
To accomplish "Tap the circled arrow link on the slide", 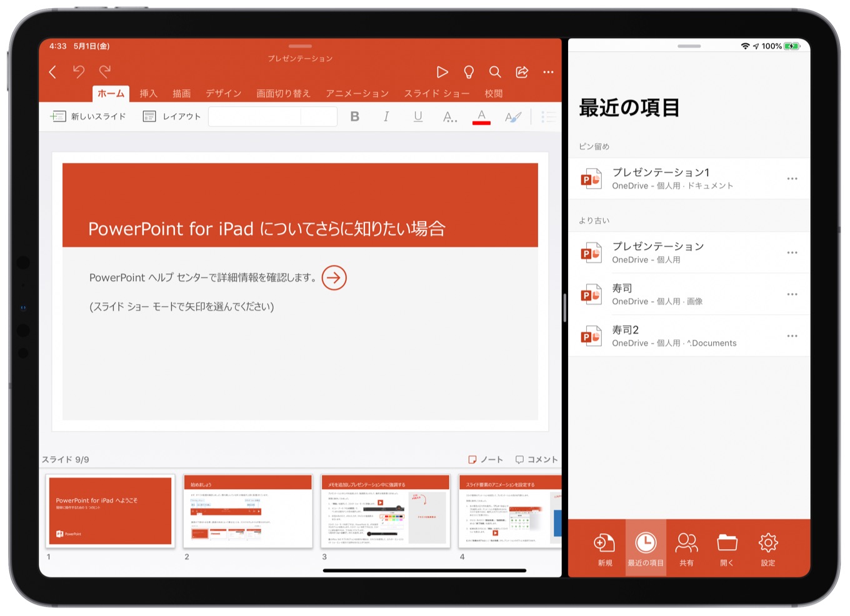I will 334,277.
